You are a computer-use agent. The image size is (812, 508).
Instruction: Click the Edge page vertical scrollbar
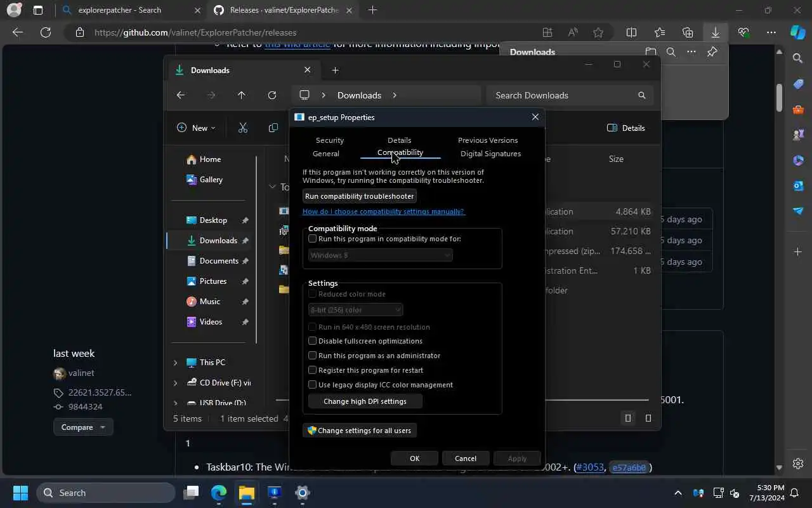(x=779, y=97)
